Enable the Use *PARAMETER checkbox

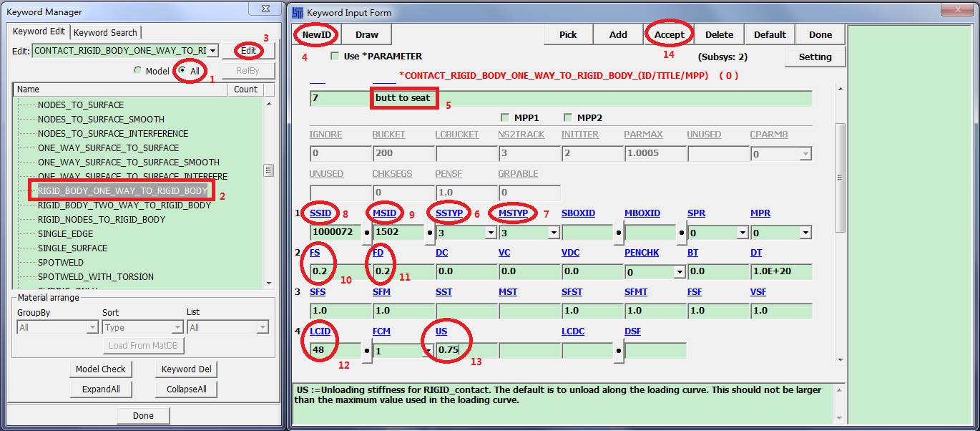tap(335, 56)
